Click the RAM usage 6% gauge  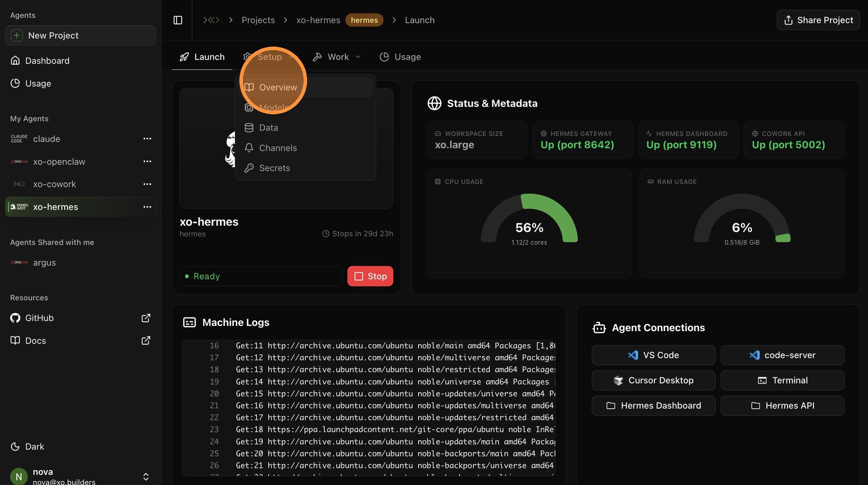[x=742, y=218]
